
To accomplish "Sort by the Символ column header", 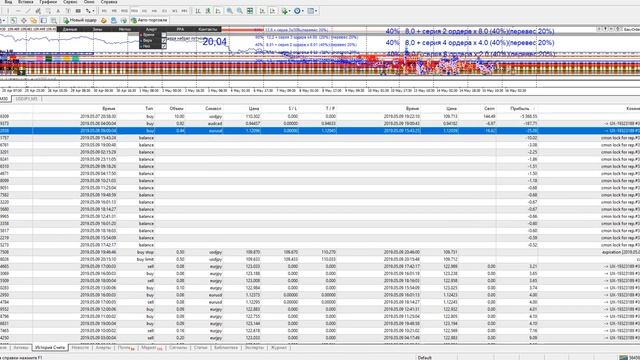I will coord(213,109).
